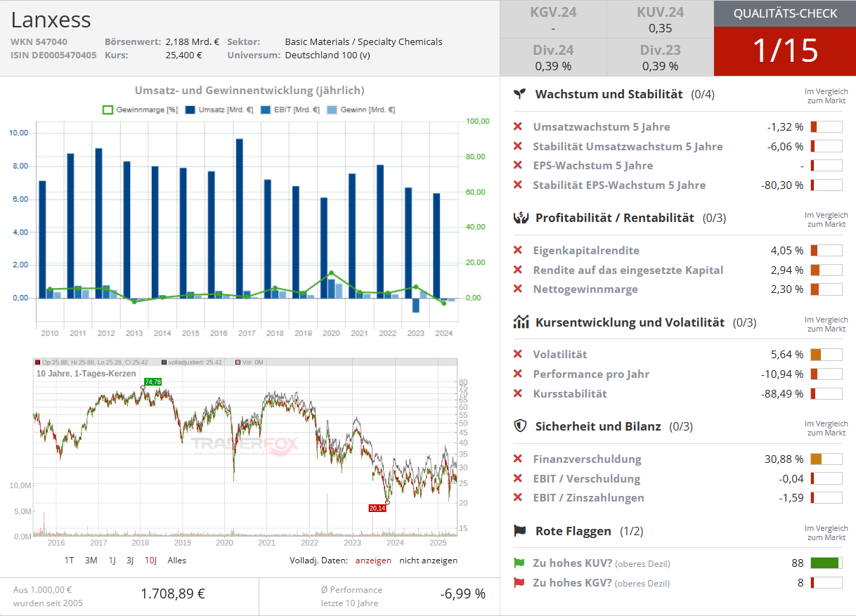Click the red X next to EBIT / Zinszahlungen
856x616 pixels.
518,497
